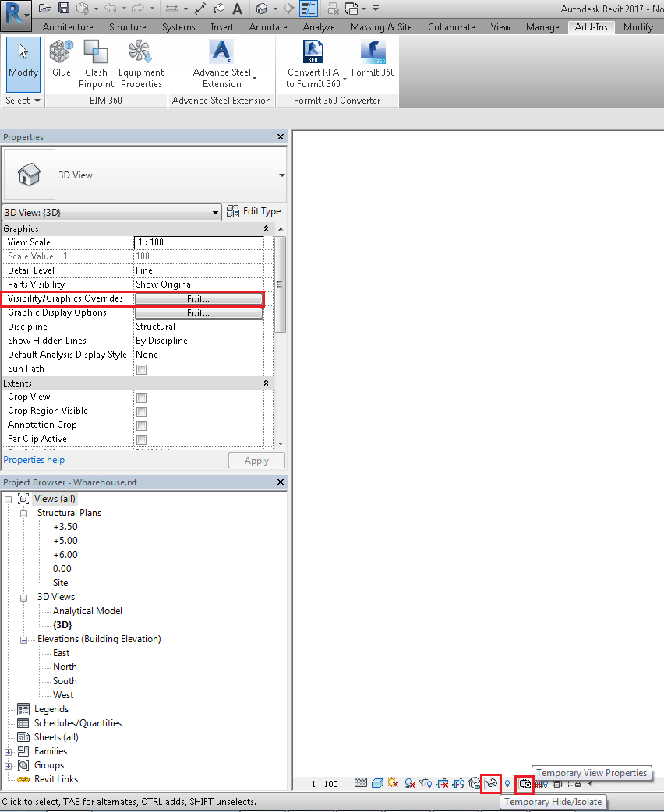
Task: Click the Save floppy disk icon
Action: click(64, 9)
